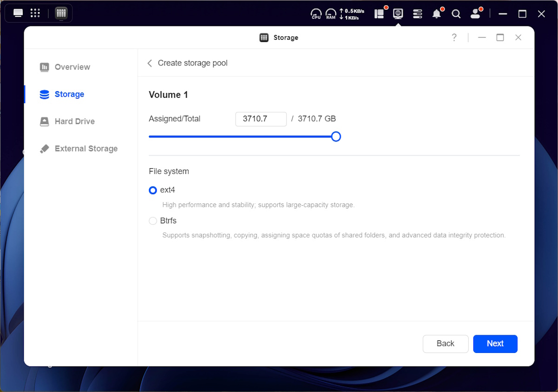
Task: Open the RAM usage gauge
Action: tap(331, 13)
